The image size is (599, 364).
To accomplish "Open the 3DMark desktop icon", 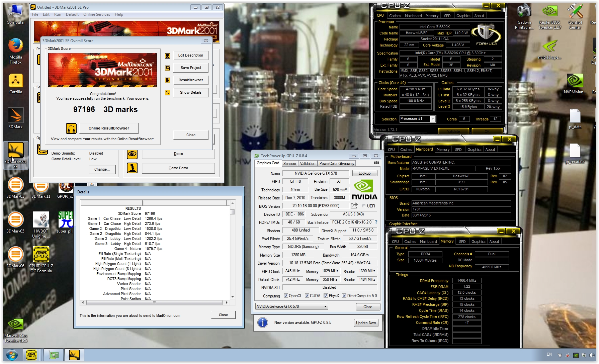I will point(15,118).
